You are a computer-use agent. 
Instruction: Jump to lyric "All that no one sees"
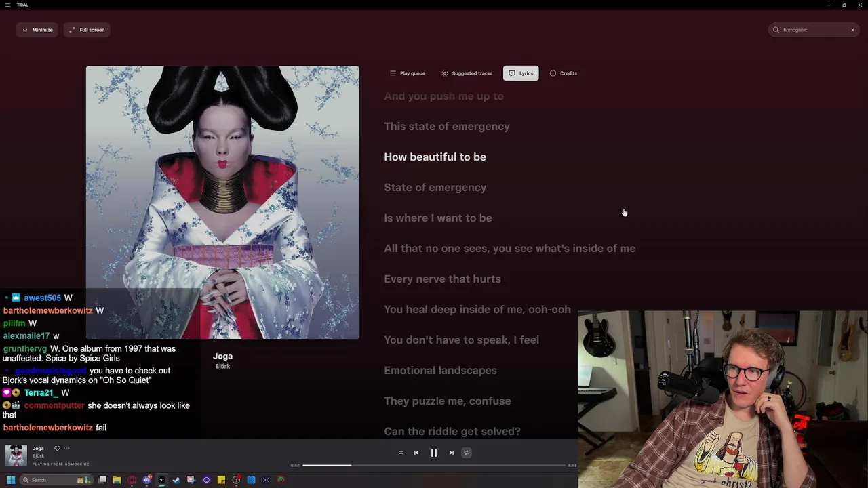tap(510, 248)
